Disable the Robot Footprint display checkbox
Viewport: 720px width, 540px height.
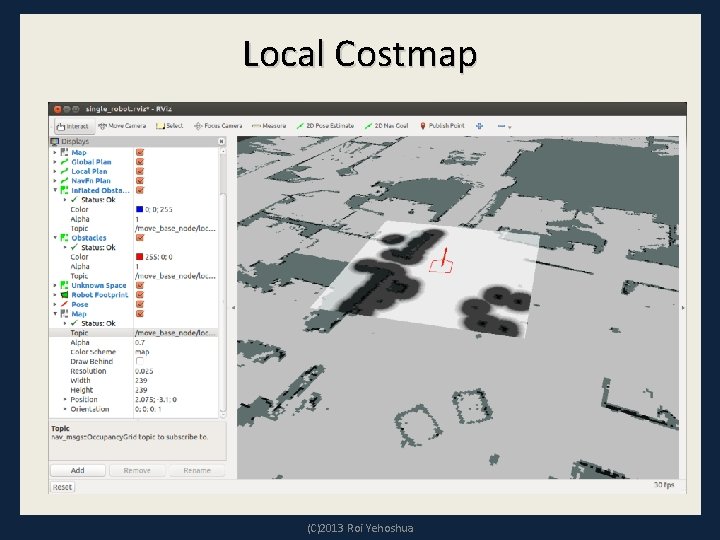139,295
